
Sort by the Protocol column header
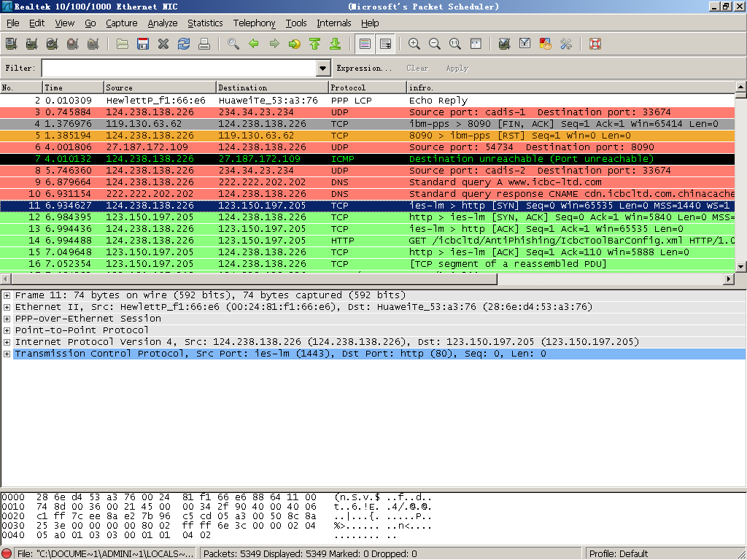tap(367, 87)
